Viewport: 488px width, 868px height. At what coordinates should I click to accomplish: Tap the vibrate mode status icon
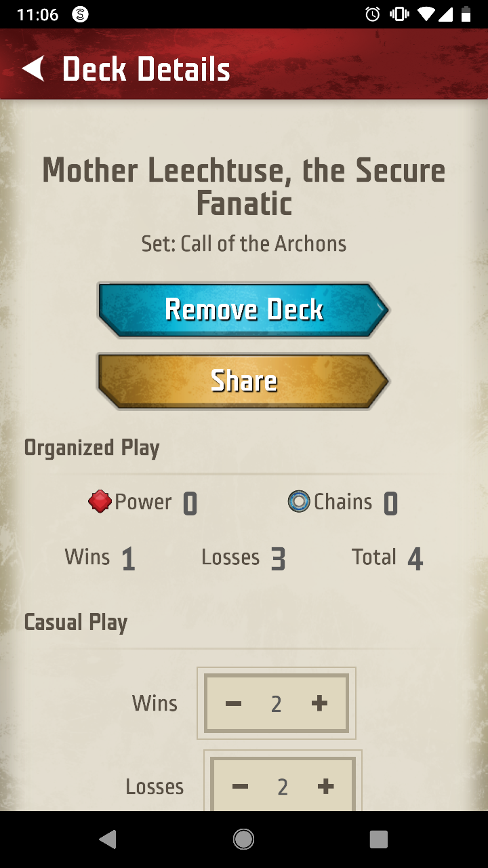(x=399, y=14)
